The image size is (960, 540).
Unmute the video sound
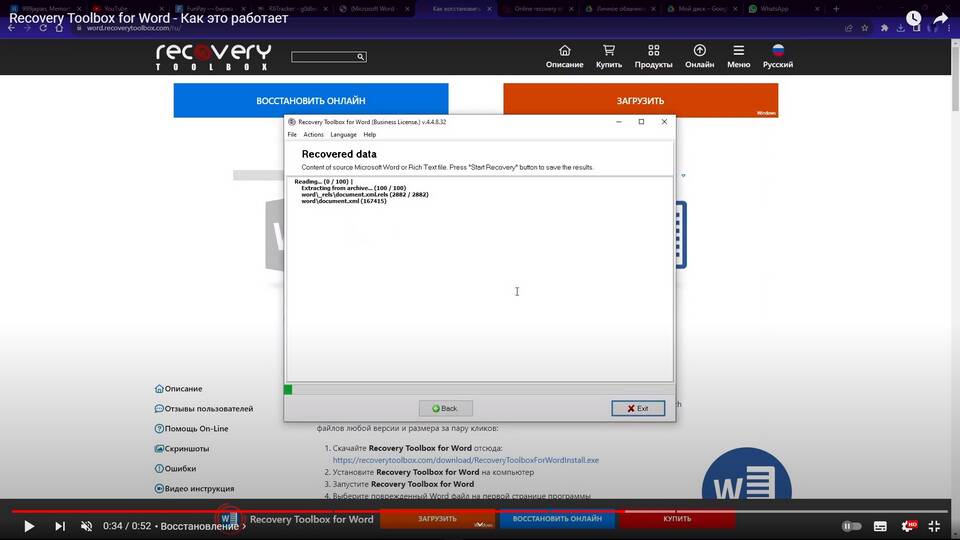click(x=87, y=526)
